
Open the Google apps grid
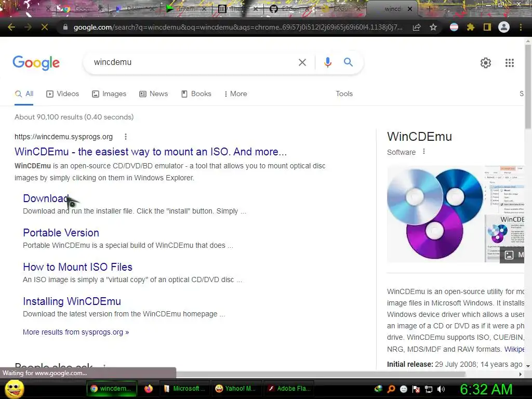click(510, 63)
